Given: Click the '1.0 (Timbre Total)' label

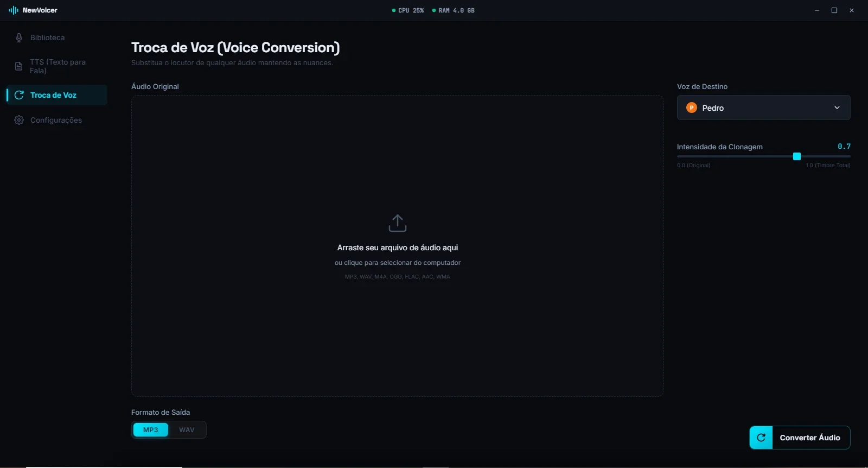Looking at the screenshot, I should (828, 166).
